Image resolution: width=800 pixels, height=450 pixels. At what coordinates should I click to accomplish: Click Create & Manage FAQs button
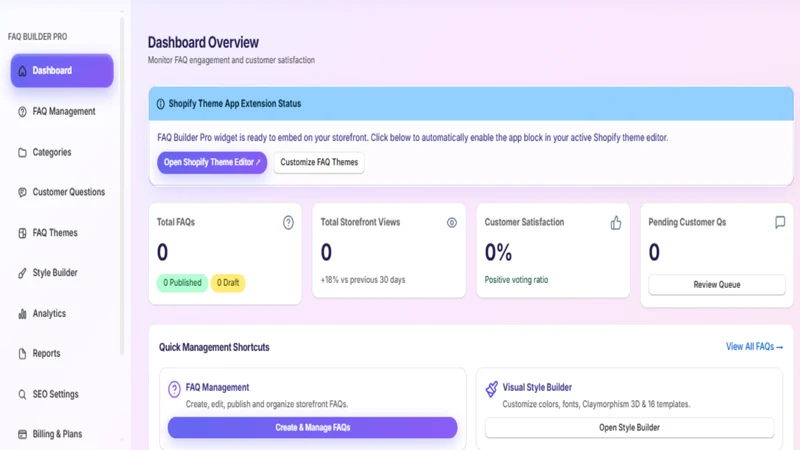(312, 428)
